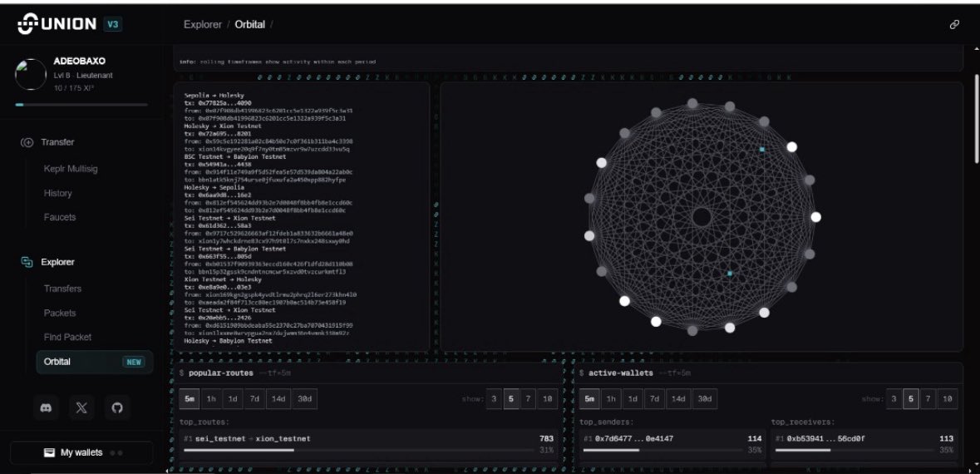Click transaction tx: 0x61d362...58a3

pos(218,225)
